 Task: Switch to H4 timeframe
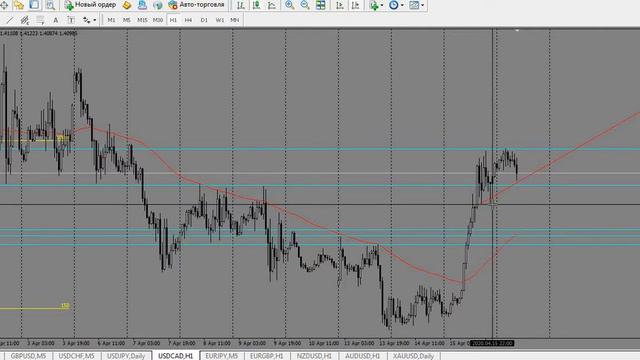[188, 20]
